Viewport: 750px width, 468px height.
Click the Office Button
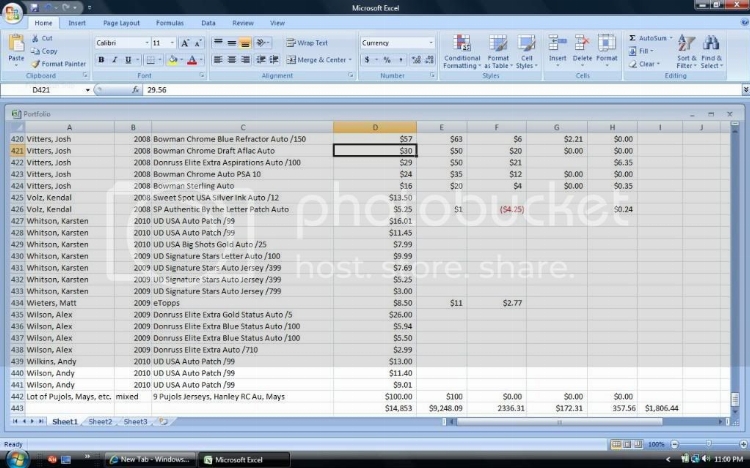click(x=12, y=13)
